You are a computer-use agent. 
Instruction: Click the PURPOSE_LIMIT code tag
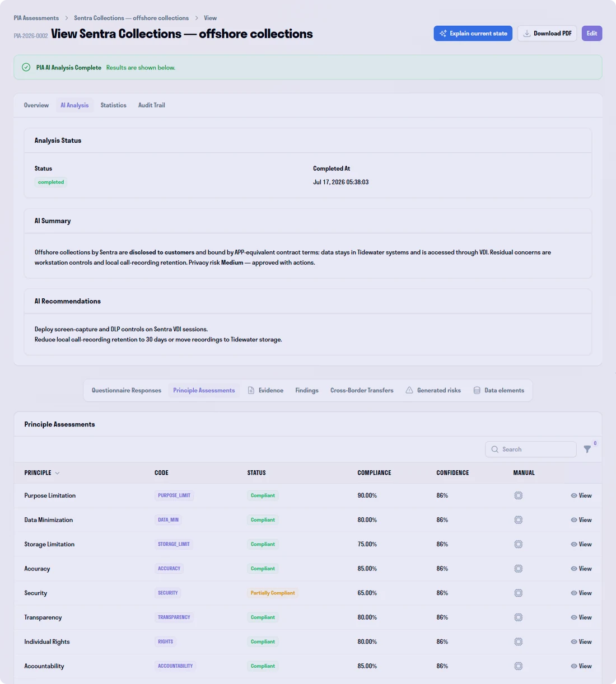click(x=174, y=495)
